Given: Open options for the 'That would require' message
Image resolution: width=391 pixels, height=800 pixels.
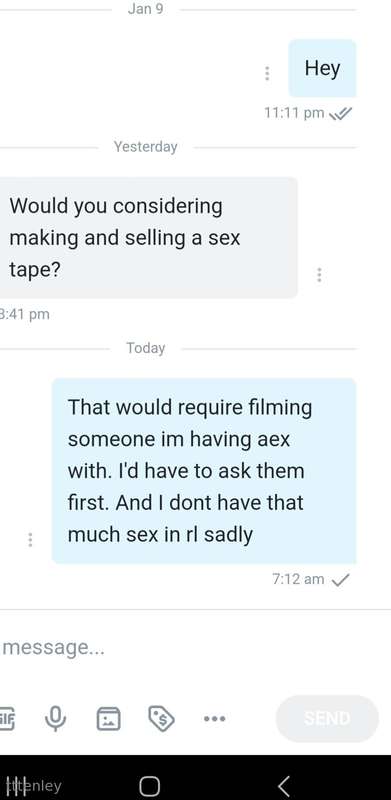Looking at the screenshot, I should (30, 539).
